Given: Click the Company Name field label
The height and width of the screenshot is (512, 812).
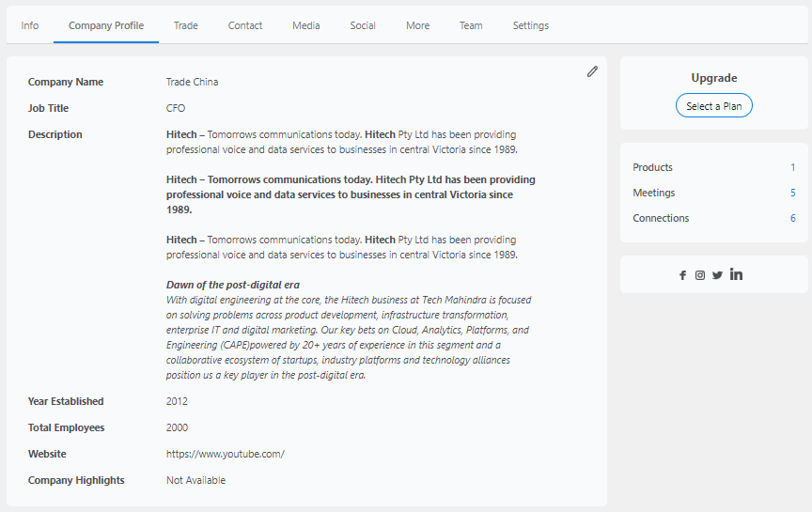Looking at the screenshot, I should 66,82.
